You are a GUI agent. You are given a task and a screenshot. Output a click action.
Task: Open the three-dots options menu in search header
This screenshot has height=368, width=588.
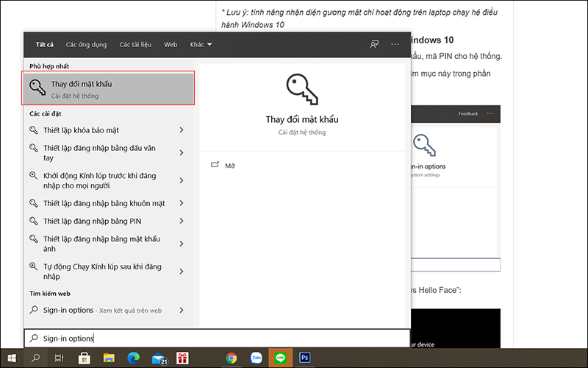(x=395, y=44)
